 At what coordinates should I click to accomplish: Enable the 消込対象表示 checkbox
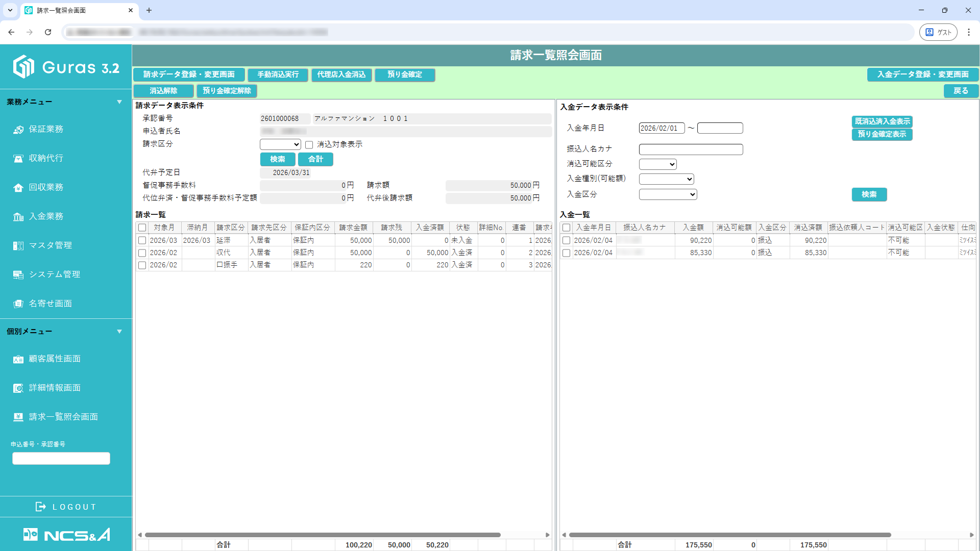[x=309, y=145]
